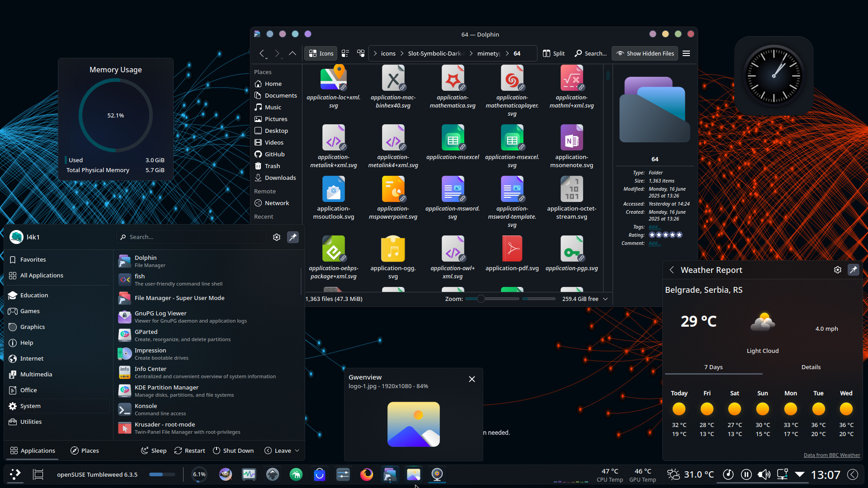Switch to the Details tab in Weather Report

[811, 367]
